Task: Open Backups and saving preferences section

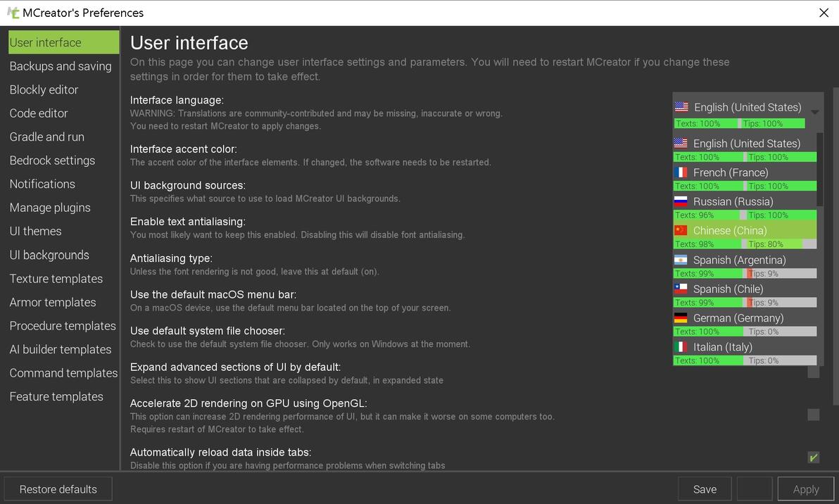Action: pos(61,66)
